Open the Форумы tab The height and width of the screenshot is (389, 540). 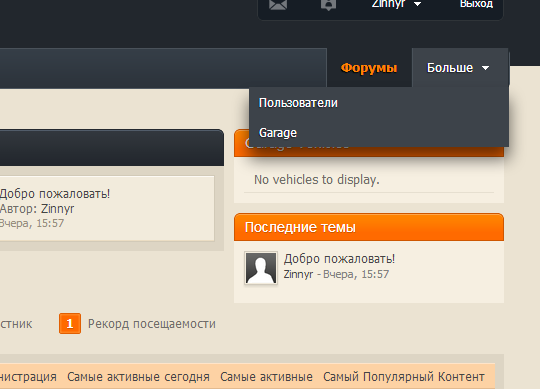[x=369, y=68]
